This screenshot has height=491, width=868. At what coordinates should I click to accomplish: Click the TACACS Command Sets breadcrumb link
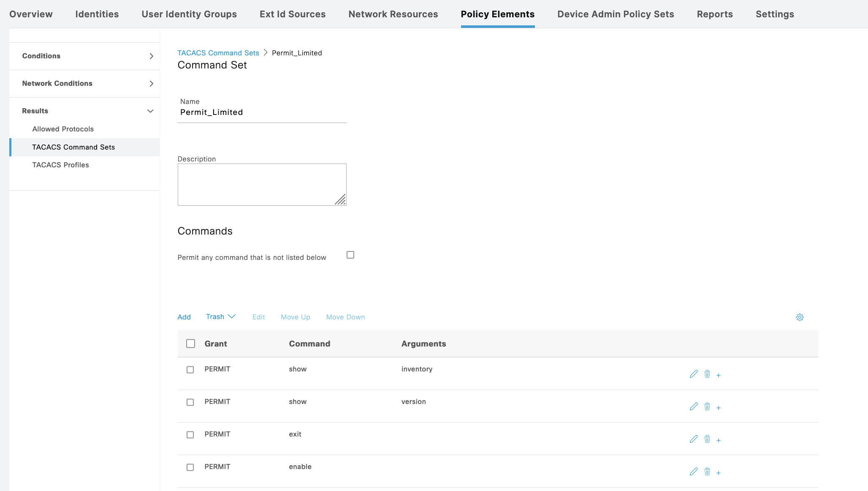(218, 53)
